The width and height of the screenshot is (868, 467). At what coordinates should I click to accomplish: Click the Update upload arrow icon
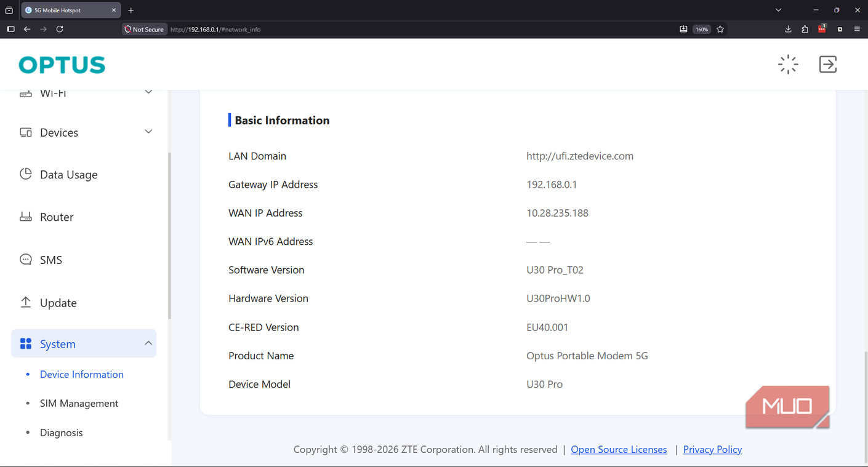click(26, 302)
